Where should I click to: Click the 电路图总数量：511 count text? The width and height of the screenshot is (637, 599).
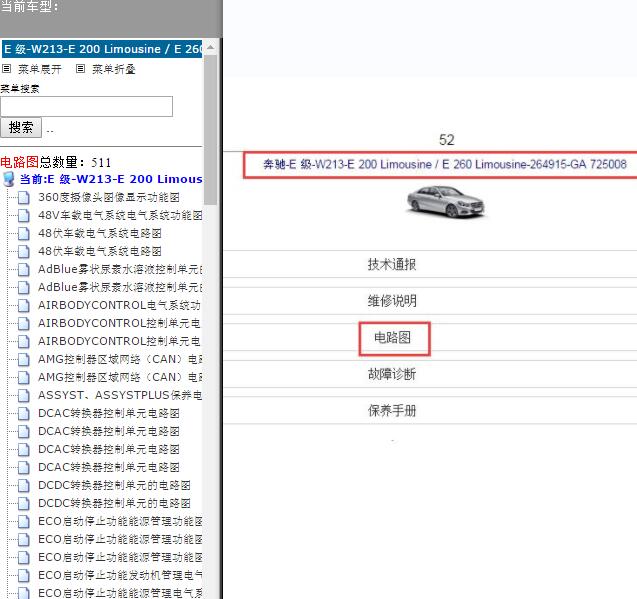(55, 162)
